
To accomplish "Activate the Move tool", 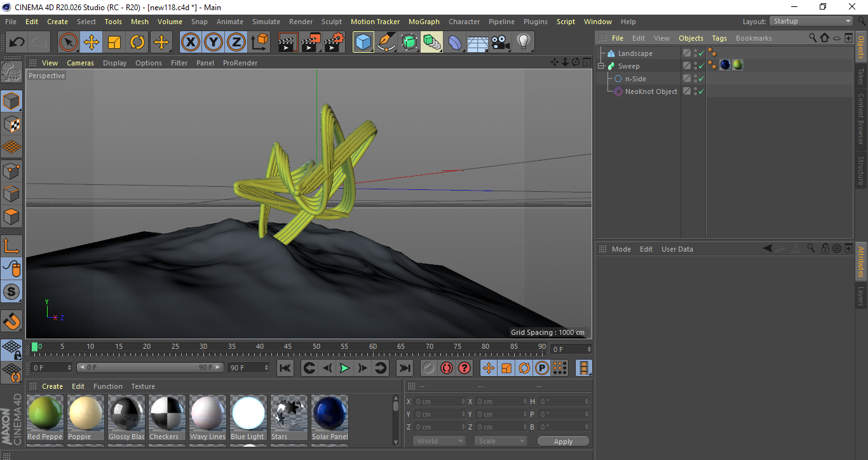I will [92, 43].
